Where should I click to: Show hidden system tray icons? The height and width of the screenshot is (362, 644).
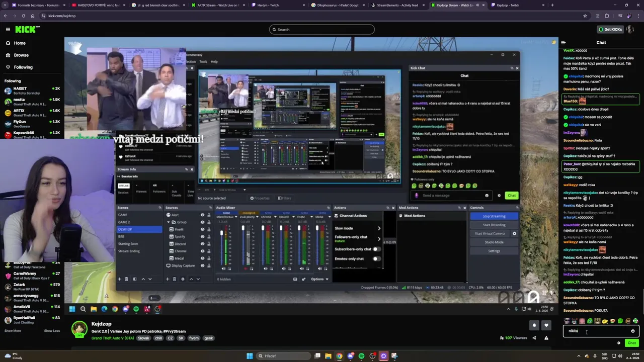point(579,356)
